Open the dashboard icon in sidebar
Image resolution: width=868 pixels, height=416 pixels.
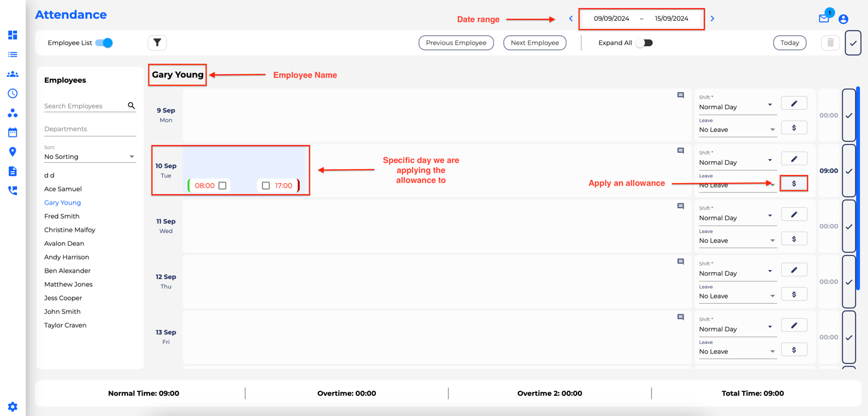pyautogui.click(x=13, y=35)
